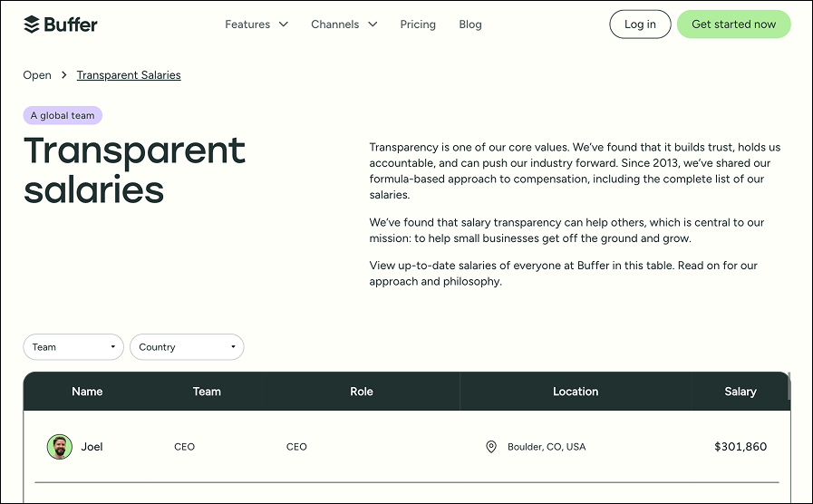
Task: Open Transparent Salaries breadcrumb link
Action: pyautogui.click(x=129, y=75)
